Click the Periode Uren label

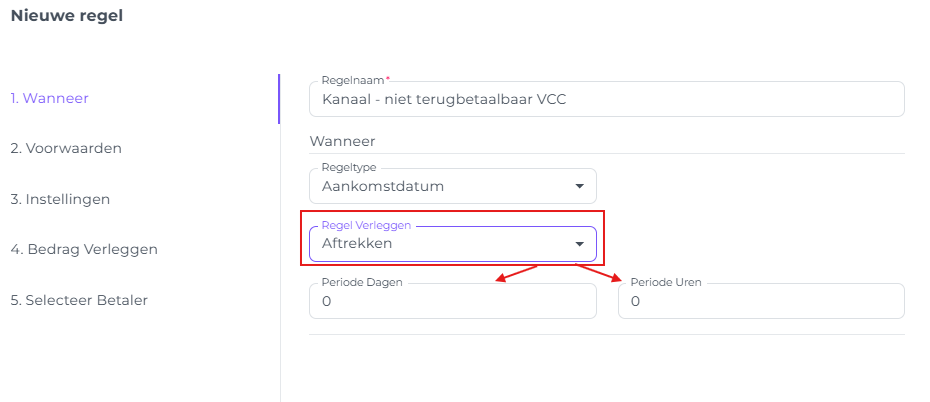click(x=665, y=282)
